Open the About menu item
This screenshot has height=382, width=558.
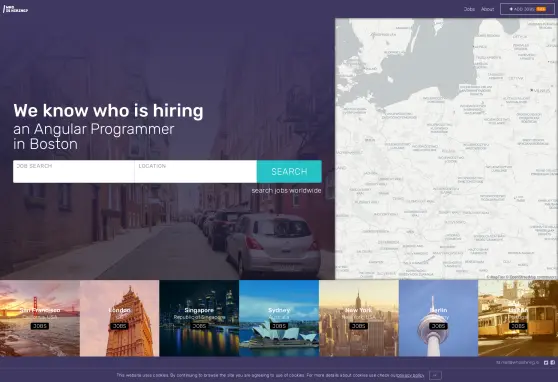pyautogui.click(x=488, y=9)
